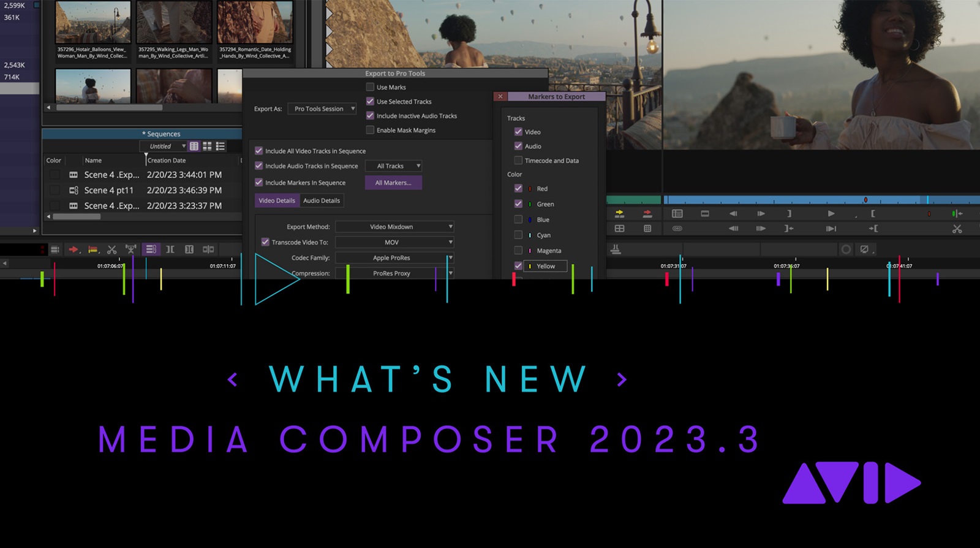Screen dimensions: 980x548
Task: Select the Video Details tab
Action: coord(277,200)
